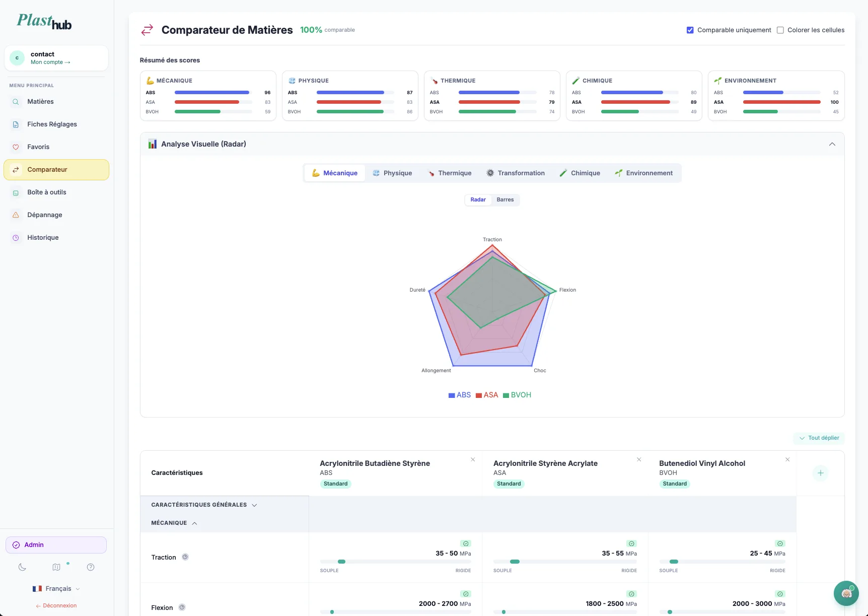Uncheck the Comparable uniquement checkbox

tap(690, 30)
